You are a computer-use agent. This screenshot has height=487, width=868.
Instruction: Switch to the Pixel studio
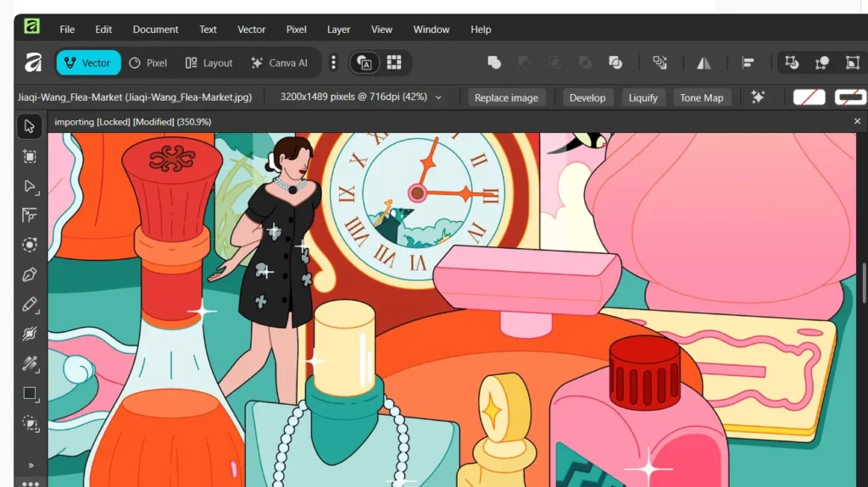pyautogui.click(x=148, y=63)
